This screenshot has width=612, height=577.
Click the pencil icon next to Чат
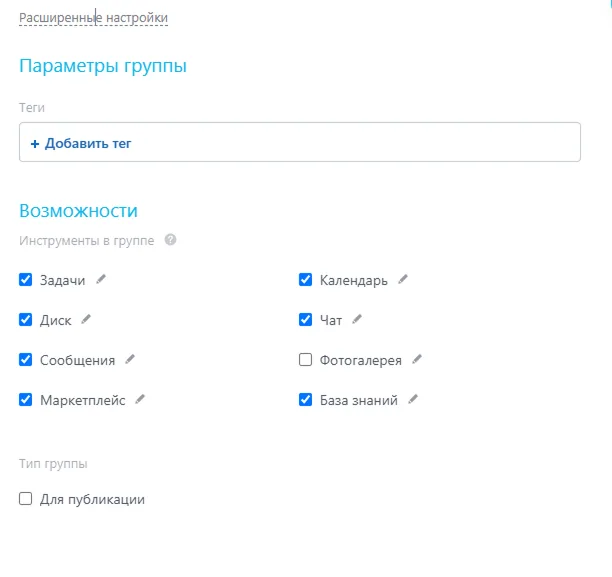(x=357, y=320)
